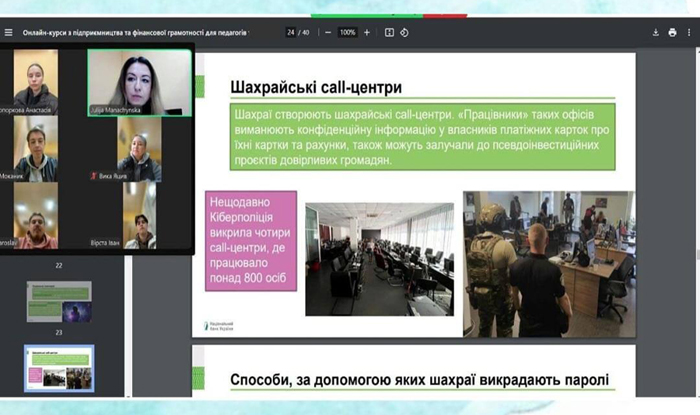
Task: Select the page 23 thumbnail
Action: pos(59,366)
